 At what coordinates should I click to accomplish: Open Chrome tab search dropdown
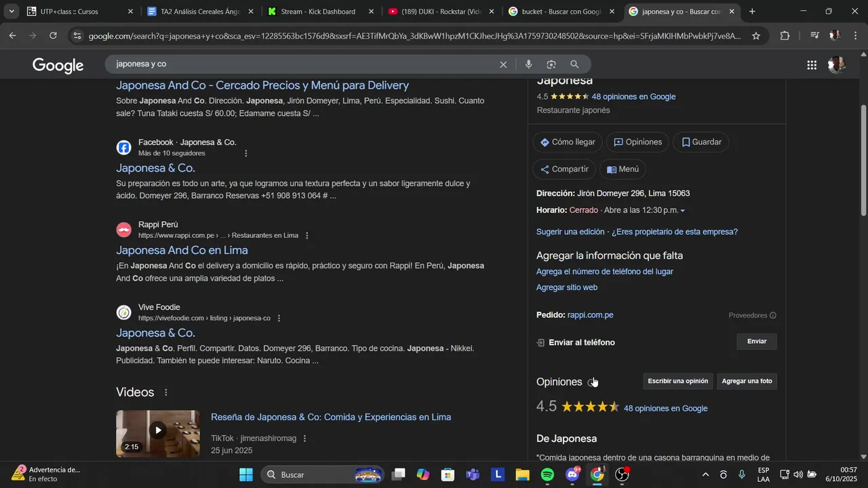point(12,12)
